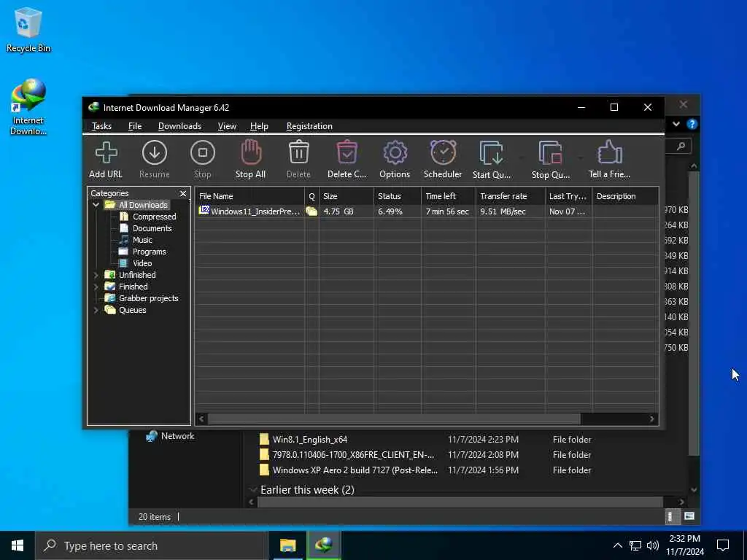
Task: Open the File menu
Action: click(x=135, y=126)
